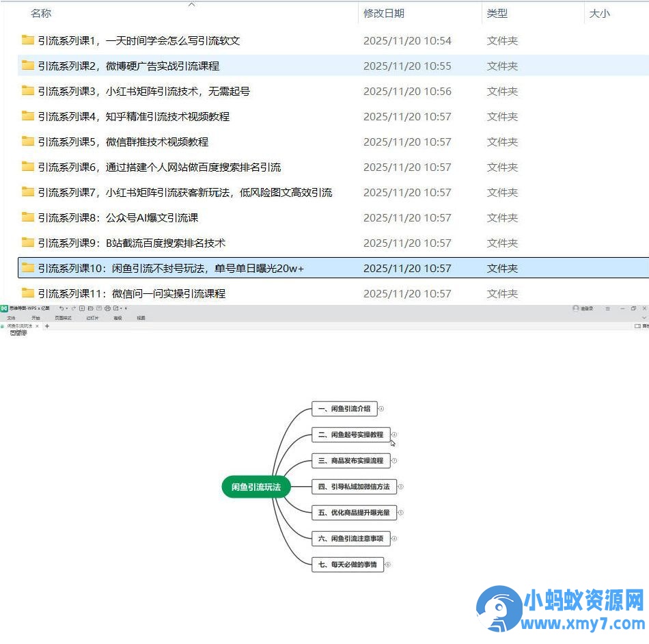The width and height of the screenshot is (649, 644).
Task: Select the green root node 闲鱼引流玩法
Action: point(256,487)
